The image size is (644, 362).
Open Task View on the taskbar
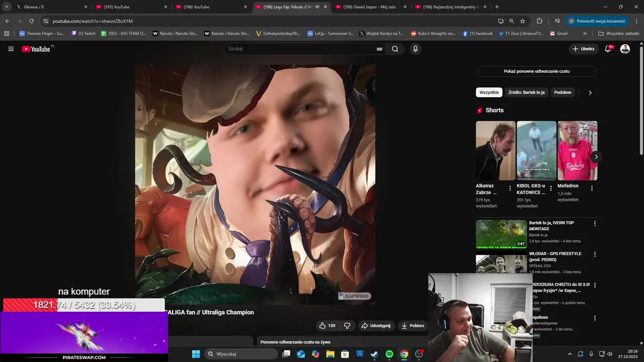tap(286, 354)
